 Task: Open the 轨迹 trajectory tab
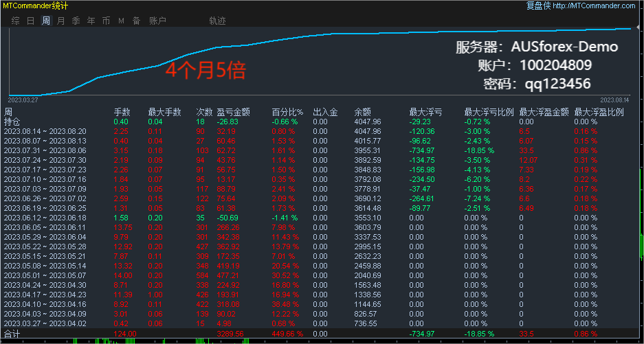click(217, 21)
